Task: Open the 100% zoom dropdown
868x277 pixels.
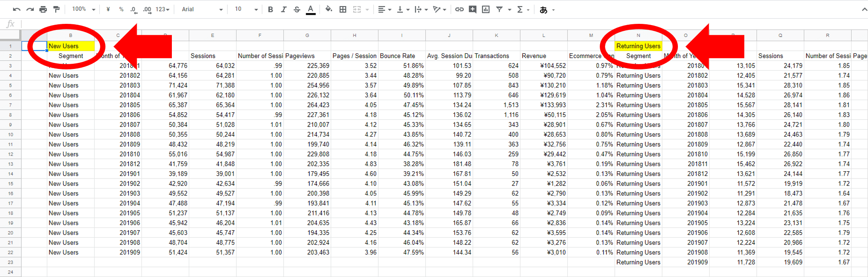Action: tap(83, 9)
